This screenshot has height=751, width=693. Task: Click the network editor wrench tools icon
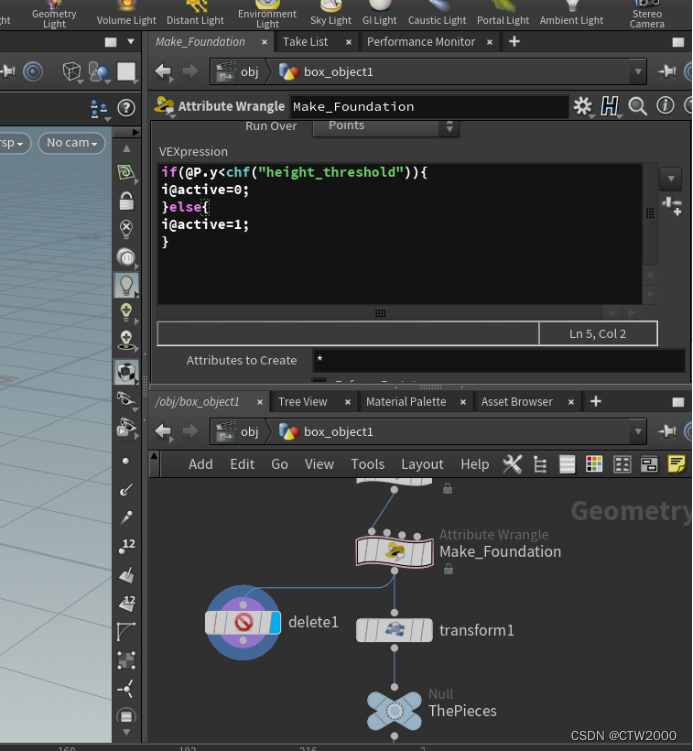(512, 464)
